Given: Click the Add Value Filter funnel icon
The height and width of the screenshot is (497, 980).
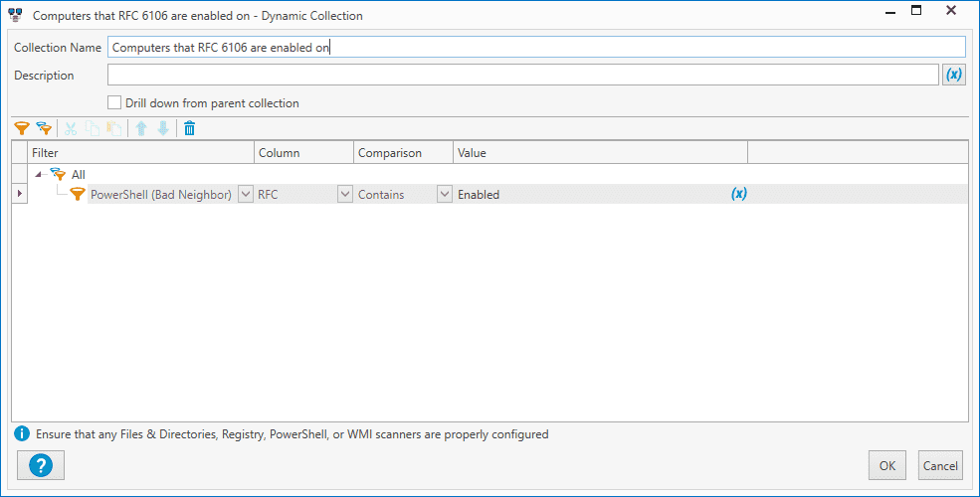Looking at the screenshot, I should [x=22, y=128].
